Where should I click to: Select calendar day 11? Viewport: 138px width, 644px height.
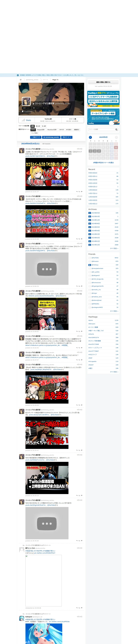(116, 147)
